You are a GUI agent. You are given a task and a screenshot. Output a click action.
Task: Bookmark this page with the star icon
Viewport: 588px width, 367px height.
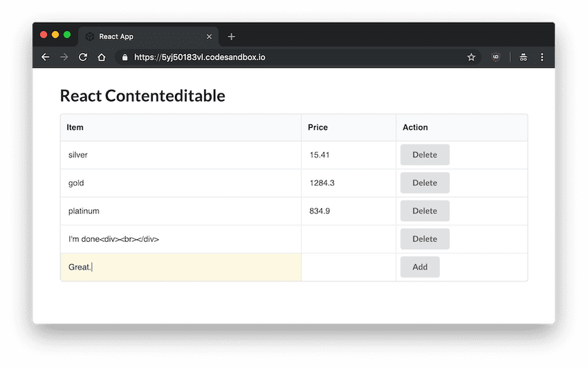coord(471,57)
